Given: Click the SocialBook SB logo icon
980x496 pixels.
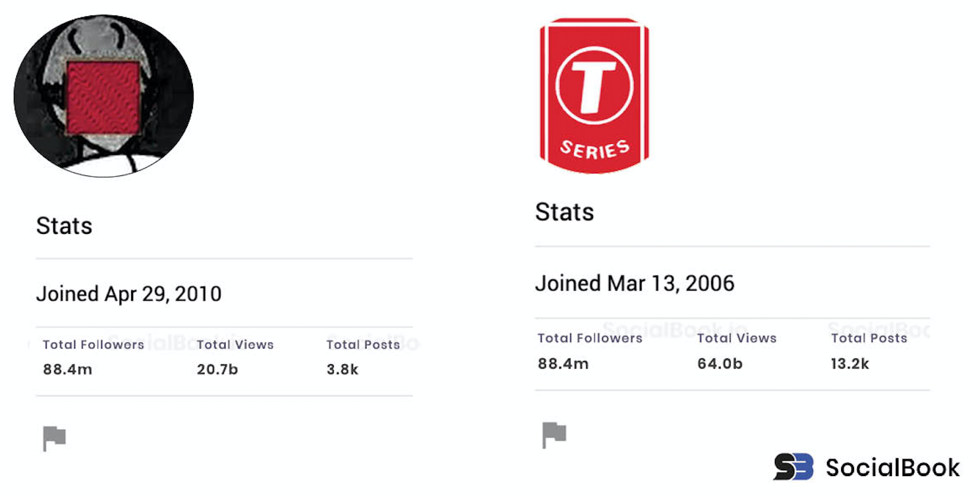Looking at the screenshot, I should coord(793,467).
